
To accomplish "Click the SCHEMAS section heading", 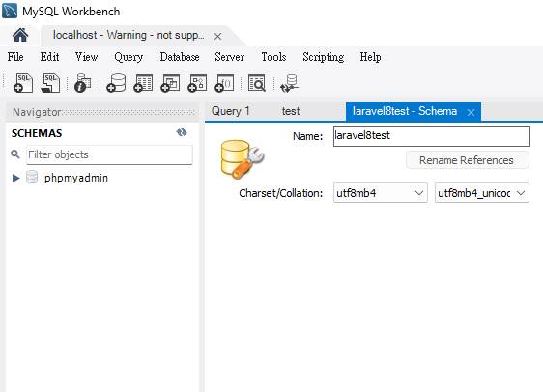I will click(37, 133).
